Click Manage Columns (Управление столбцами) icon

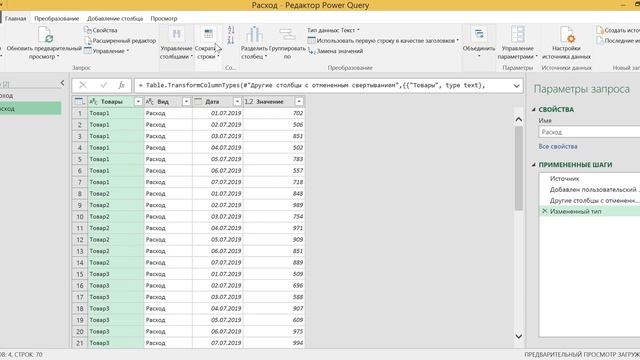tap(176, 34)
